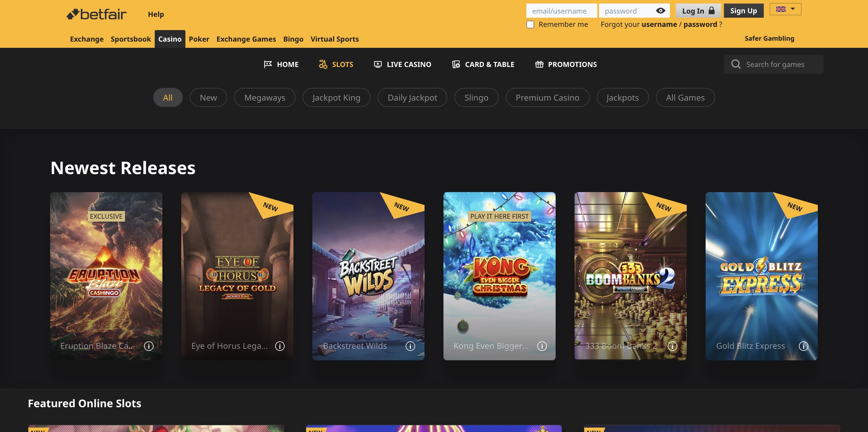Open the language flag dropdown
Screen dimensions: 868x432
click(785, 9)
